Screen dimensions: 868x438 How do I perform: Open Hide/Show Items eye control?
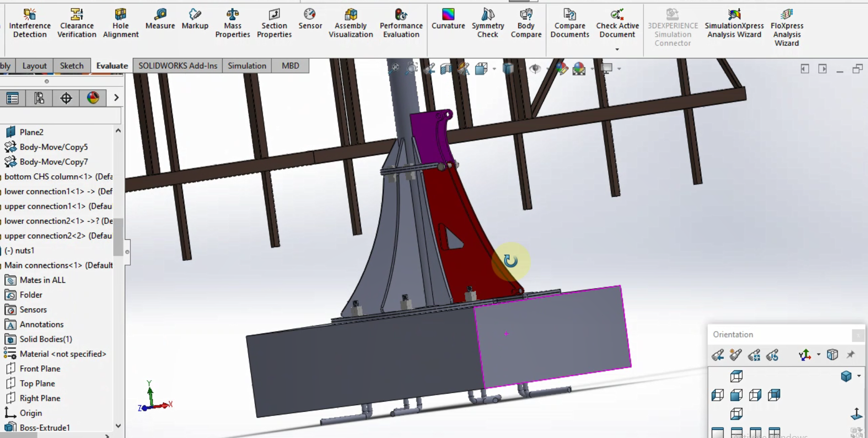(x=535, y=69)
